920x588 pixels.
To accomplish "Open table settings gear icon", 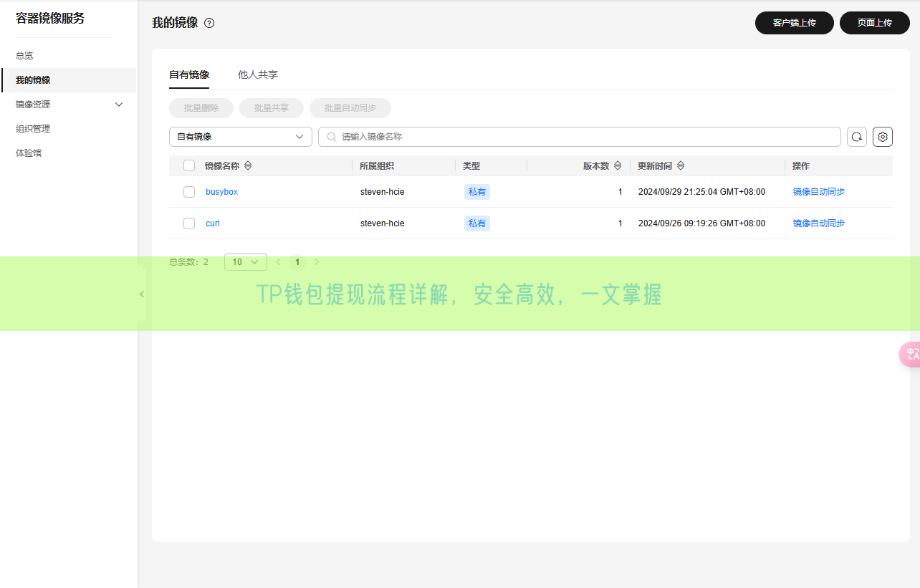I will click(883, 137).
